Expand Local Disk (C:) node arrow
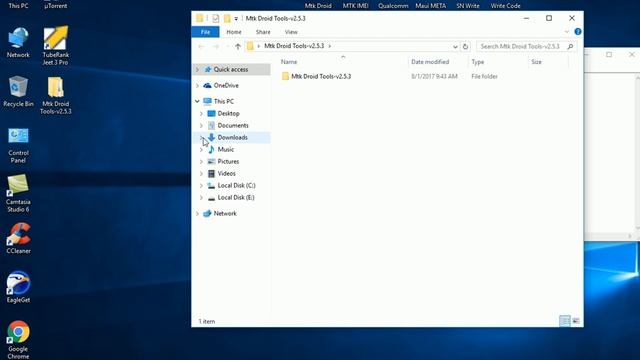640x360 pixels. coord(201,185)
